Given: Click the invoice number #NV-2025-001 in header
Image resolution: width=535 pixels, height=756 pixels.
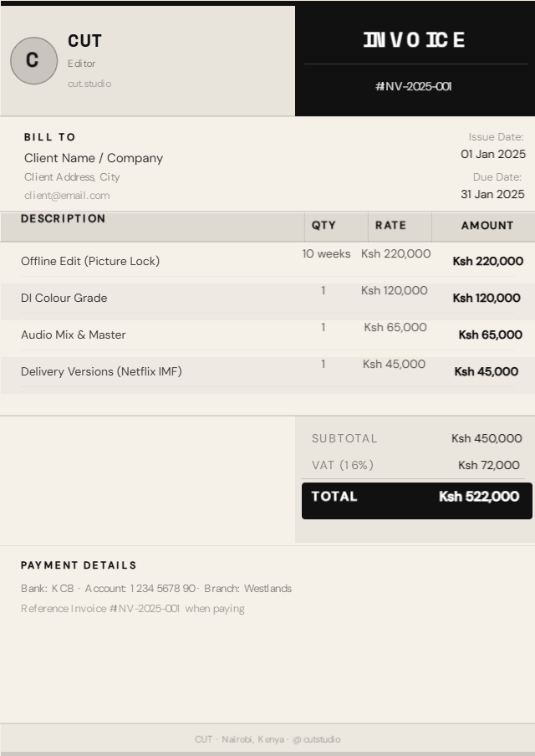Looking at the screenshot, I should point(414,86).
